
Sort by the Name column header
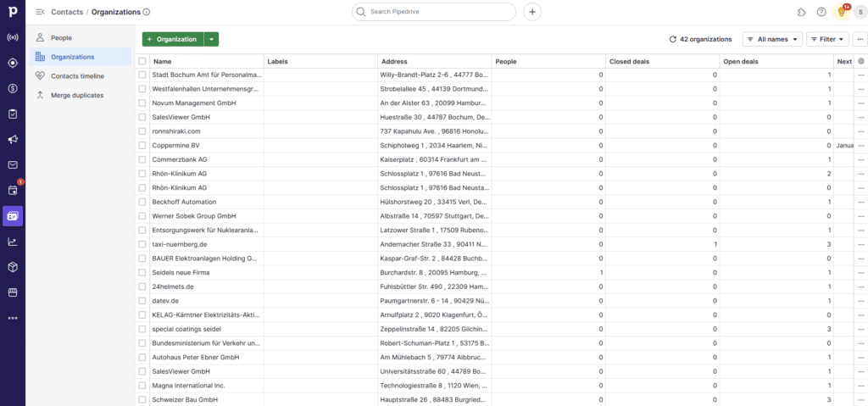click(207, 62)
